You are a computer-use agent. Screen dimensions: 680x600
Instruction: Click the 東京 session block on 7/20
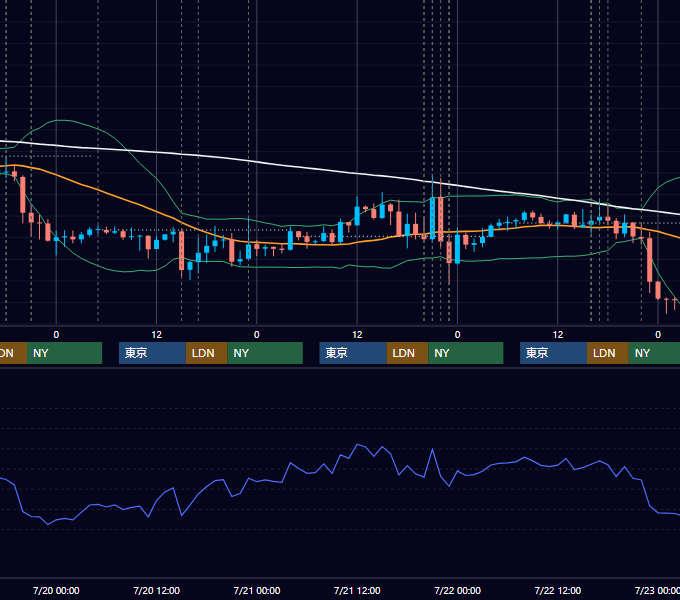tap(152, 353)
